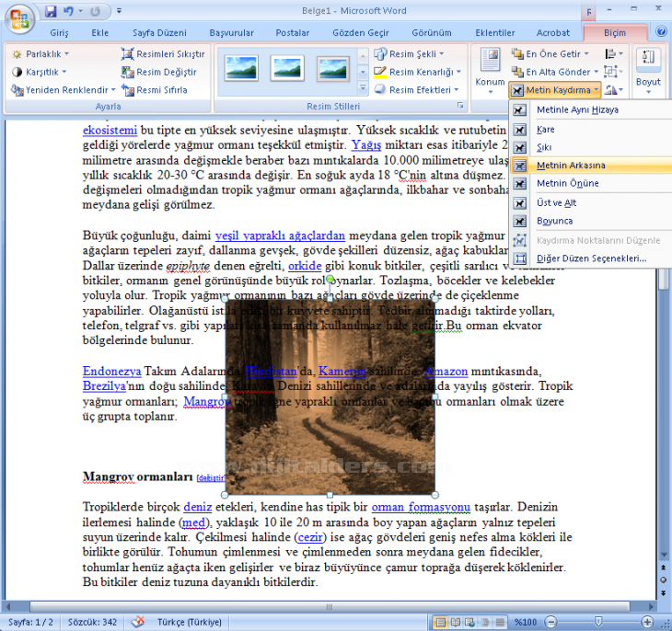Viewport: 672px width, 631px height.
Task: Click the Redo icon
Action: [x=95, y=11]
